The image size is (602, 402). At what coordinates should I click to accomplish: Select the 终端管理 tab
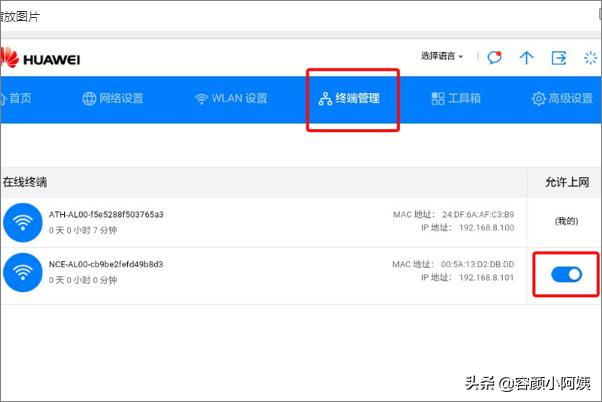point(350,99)
